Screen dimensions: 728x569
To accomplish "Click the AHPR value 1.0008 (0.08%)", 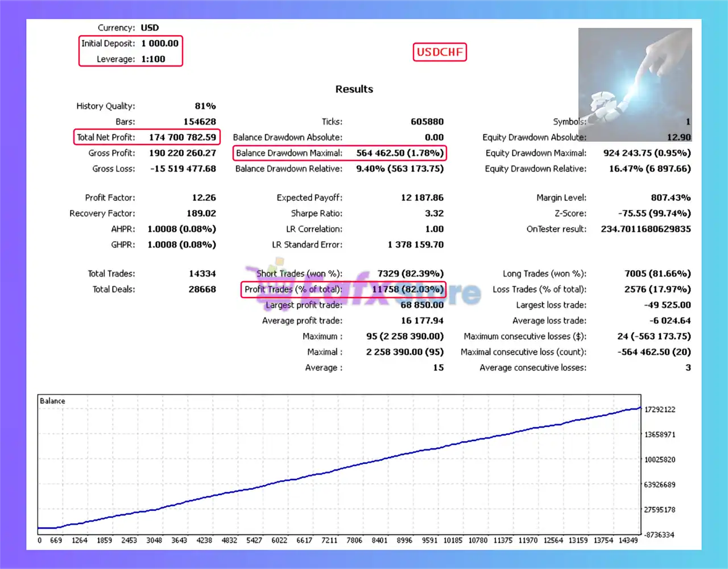I will click(182, 229).
